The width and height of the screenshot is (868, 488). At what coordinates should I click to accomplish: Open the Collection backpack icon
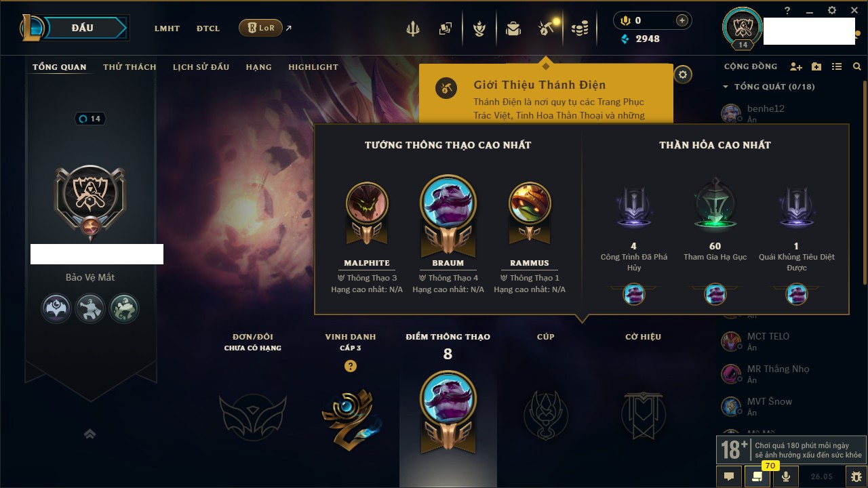click(x=513, y=28)
